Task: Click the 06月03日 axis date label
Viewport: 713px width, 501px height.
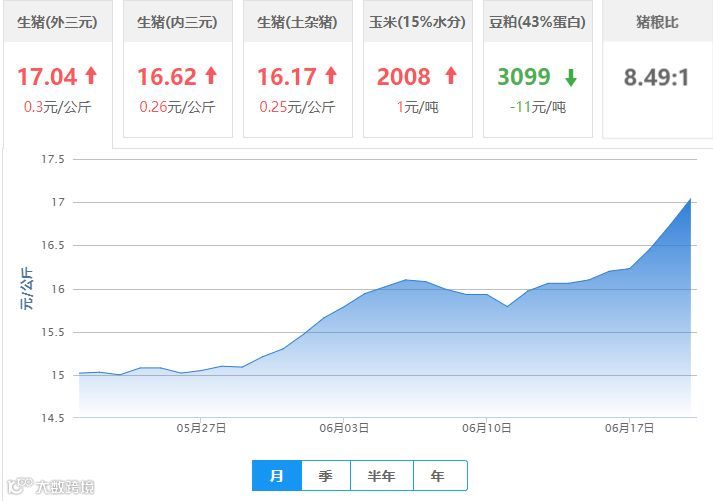Action: click(344, 428)
